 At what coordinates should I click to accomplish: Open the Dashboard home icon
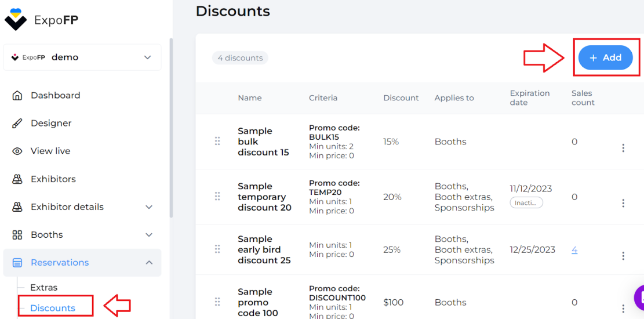[17, 95]
